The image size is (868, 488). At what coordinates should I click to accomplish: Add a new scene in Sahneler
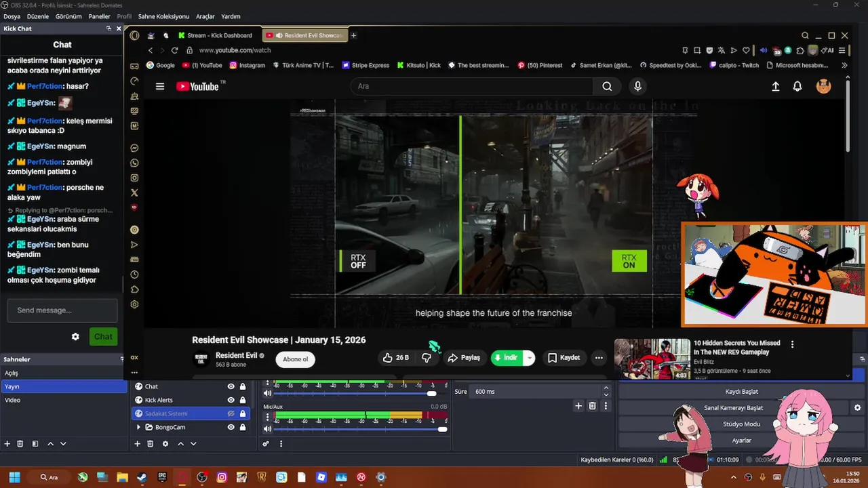pyautogui.click(x=7, y=444)
